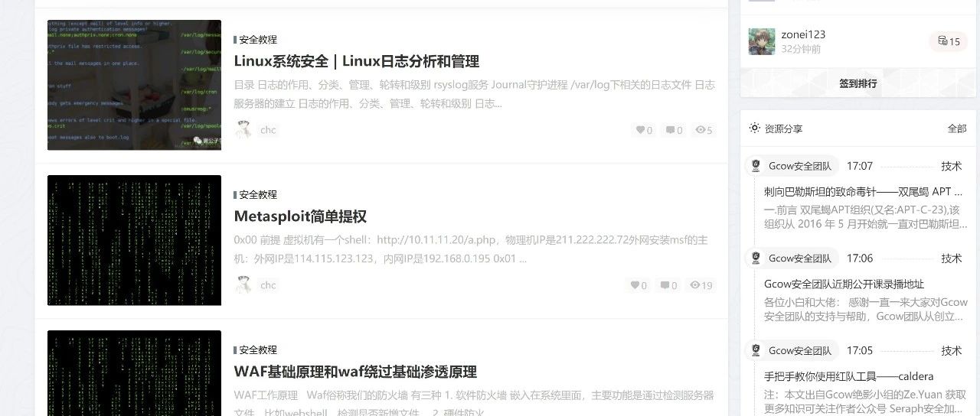
Task: Open the Linux log article thumbnail image
Action: point(134,85)
